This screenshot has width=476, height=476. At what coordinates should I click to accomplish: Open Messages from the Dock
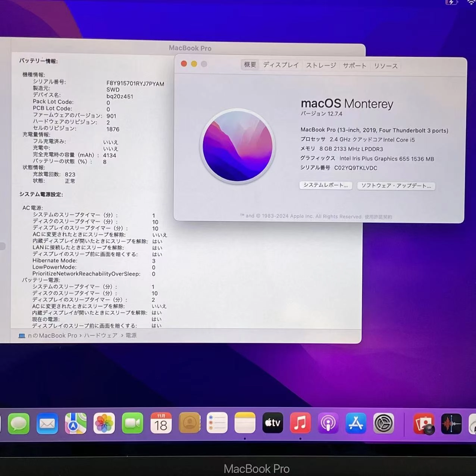pyautogui.click(x=19, y=423)
